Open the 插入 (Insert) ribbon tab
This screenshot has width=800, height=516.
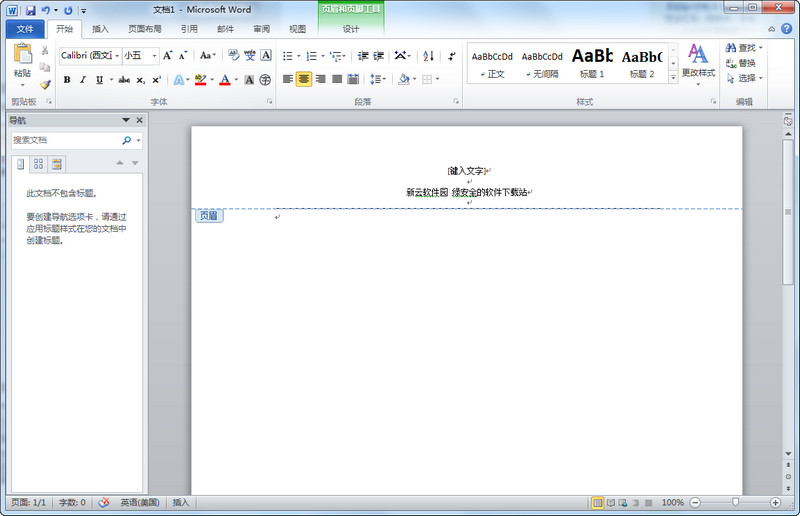100,29
